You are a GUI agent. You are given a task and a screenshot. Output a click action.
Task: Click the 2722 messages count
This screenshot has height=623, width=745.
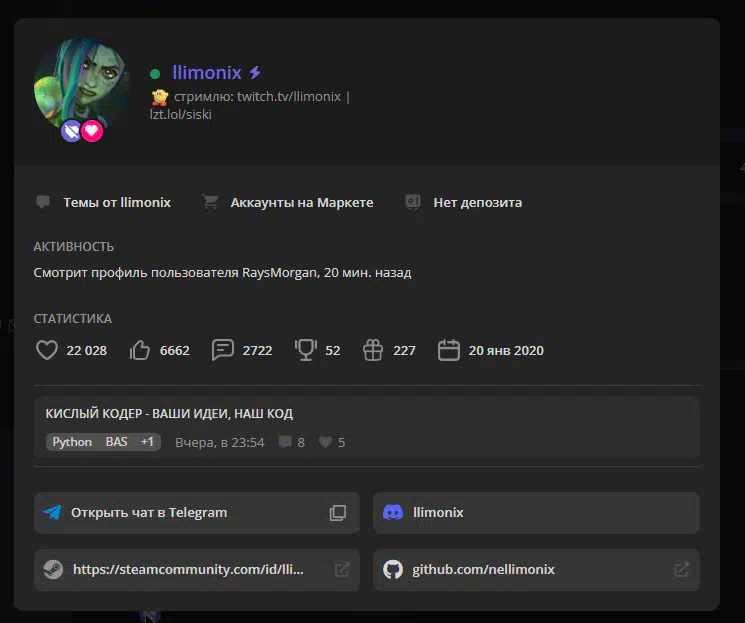coord(258,351)
